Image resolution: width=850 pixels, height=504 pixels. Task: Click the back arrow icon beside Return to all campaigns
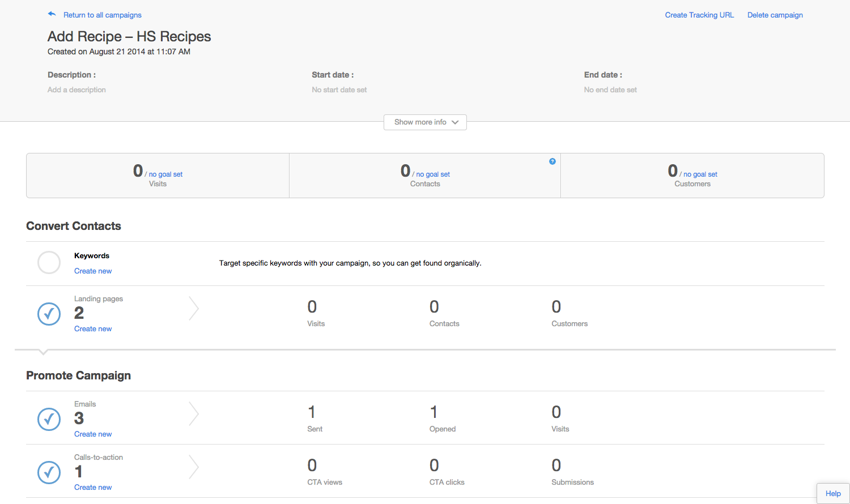pos(52,14)
